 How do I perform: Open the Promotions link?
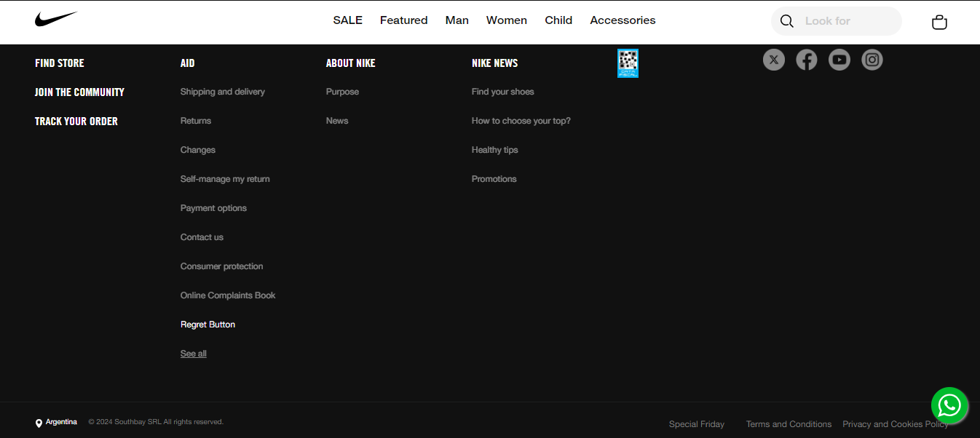click(494, 179)
